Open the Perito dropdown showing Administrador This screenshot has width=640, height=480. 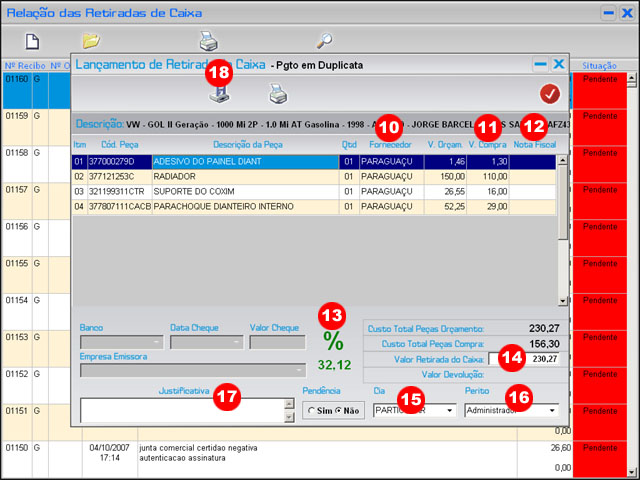coord(552,410)
